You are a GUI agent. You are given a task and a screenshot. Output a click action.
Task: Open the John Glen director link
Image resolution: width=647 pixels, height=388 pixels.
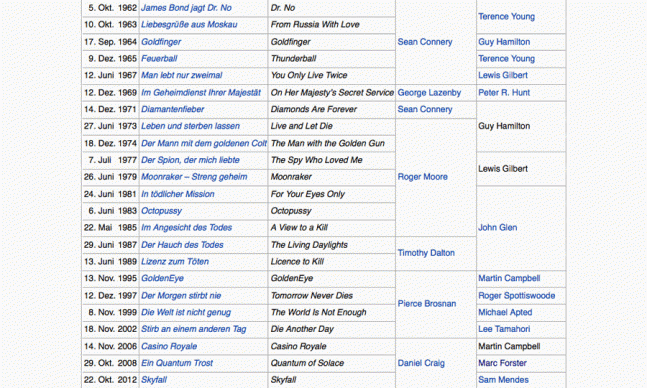498,228
